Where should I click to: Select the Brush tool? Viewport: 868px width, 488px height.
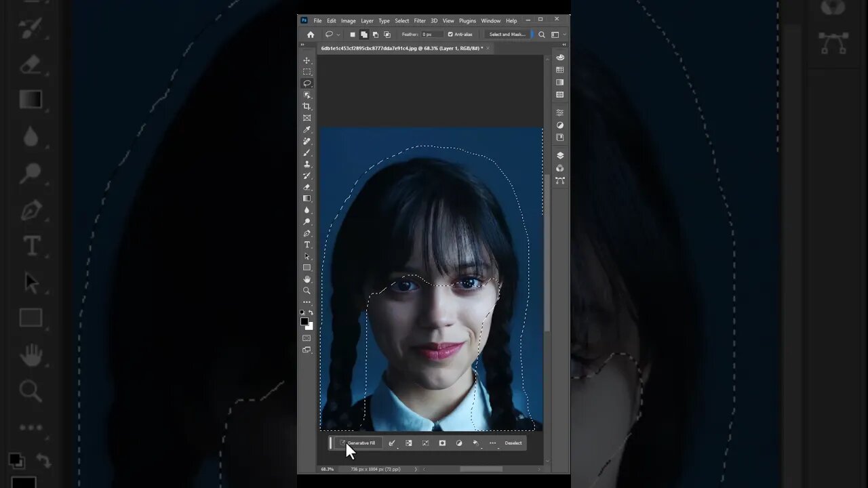click(x=307, y=152)
